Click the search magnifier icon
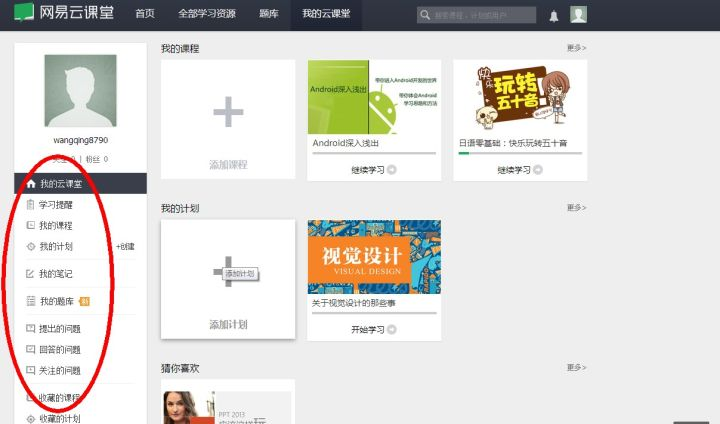This screenshot has width=720, height=424. point(427,16)
